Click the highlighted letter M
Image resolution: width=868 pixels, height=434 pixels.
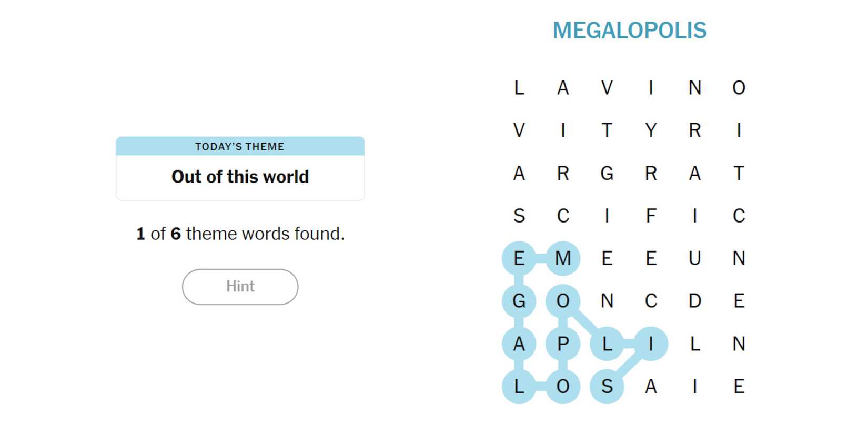563,258
